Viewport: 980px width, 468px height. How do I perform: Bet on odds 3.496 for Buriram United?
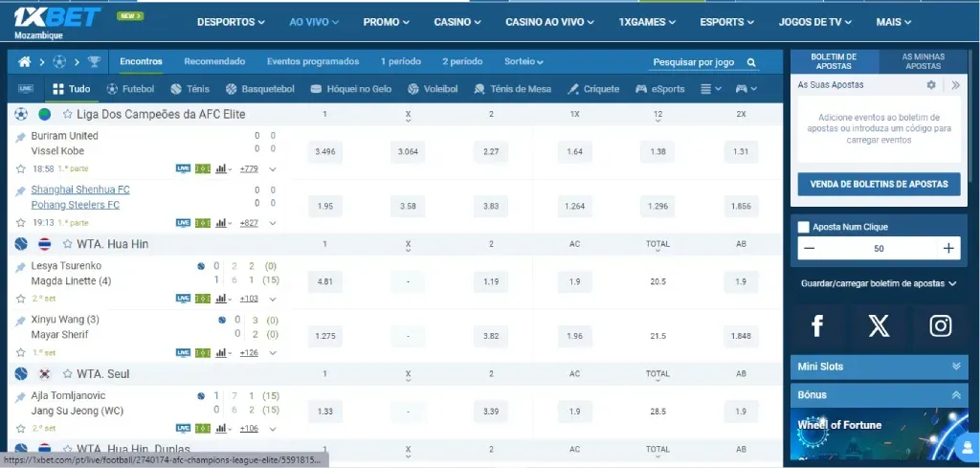(325, 152)
